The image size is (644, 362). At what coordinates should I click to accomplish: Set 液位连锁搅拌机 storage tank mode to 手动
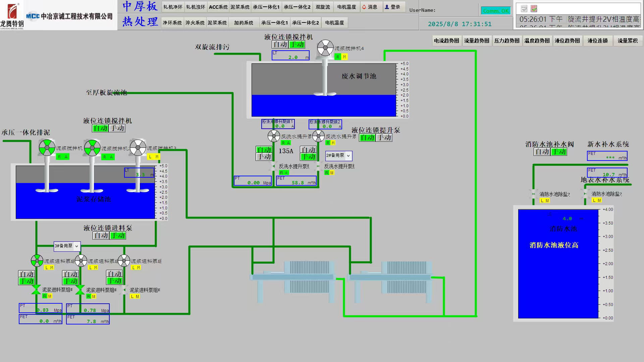(x=117, y=128)
